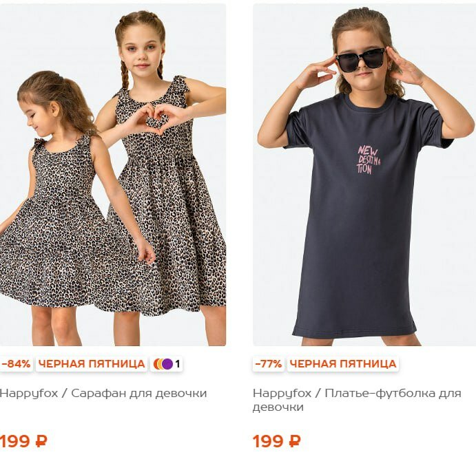Click the variant count number 1
The image size is (476, 459).
(178, 364)
